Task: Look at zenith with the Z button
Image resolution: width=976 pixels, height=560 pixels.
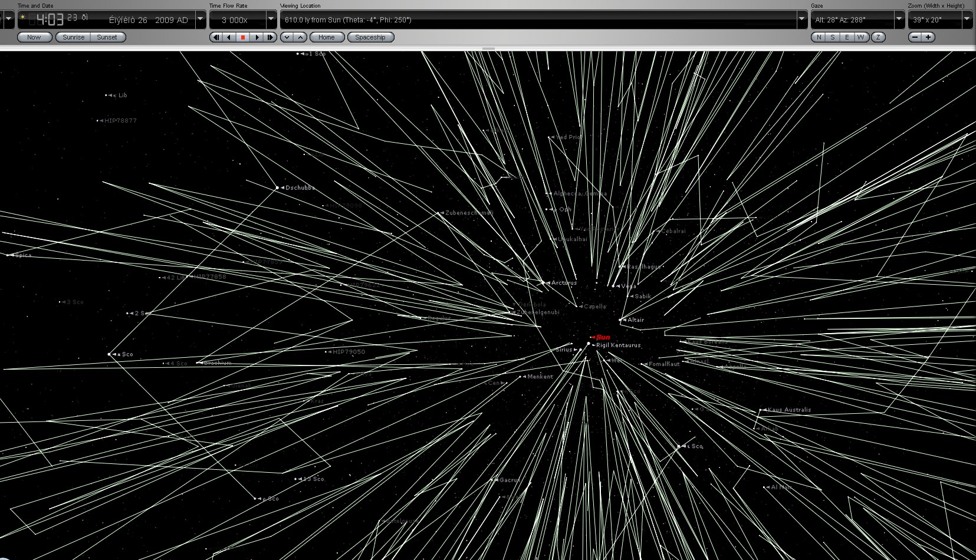Action: tap(878, 37)
